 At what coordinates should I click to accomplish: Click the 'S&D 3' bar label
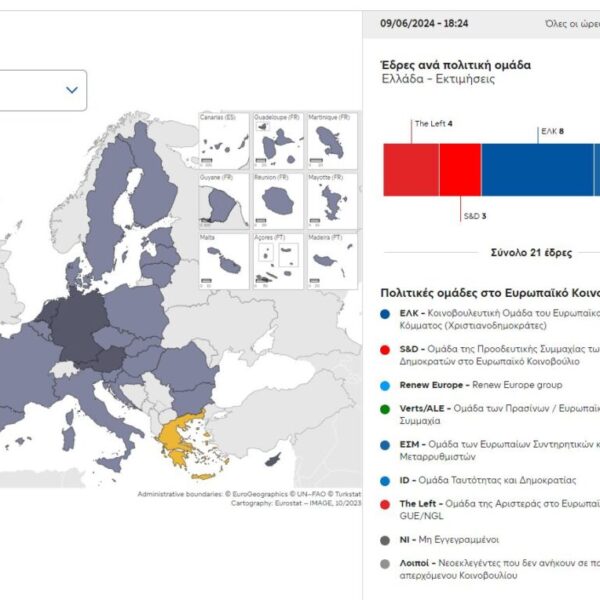coord(475,216)
